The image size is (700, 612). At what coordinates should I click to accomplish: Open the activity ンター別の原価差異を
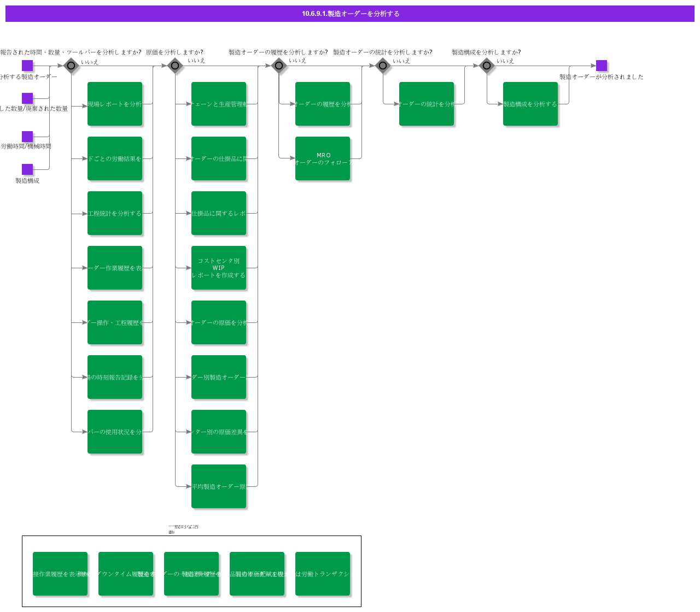(x=219, y=432)
